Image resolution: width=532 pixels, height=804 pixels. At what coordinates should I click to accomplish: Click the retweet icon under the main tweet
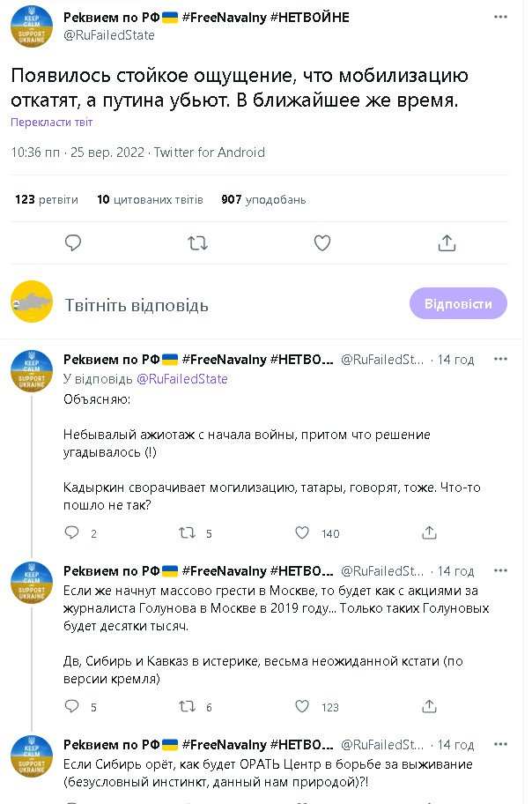198,242
